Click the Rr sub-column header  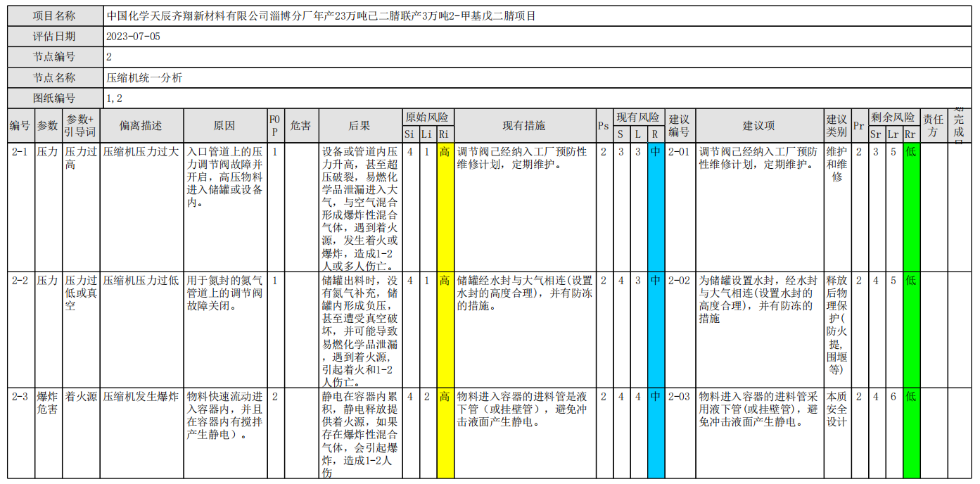point(911,134)
